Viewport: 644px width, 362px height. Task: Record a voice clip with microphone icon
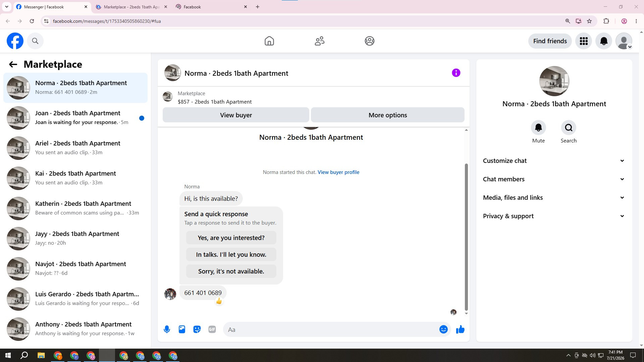coord(167,329)
